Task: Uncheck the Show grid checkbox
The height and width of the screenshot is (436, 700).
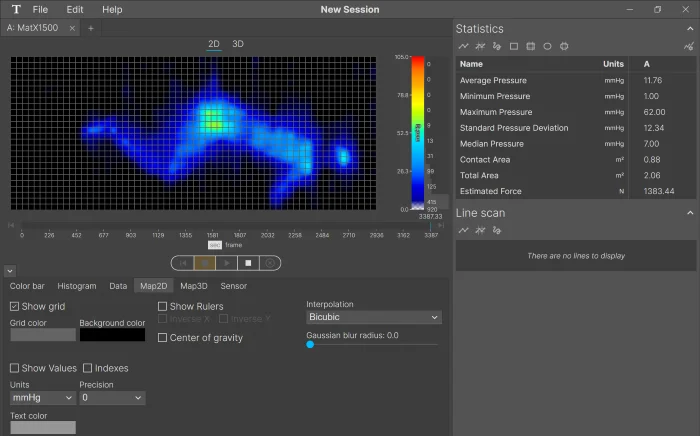Action: pos(15,306)
